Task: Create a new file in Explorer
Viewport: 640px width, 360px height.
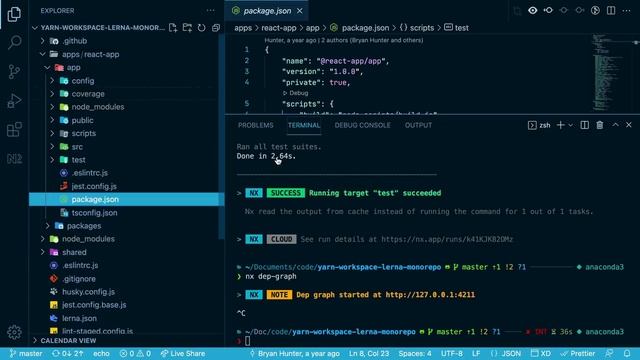Action: [173, 28]
